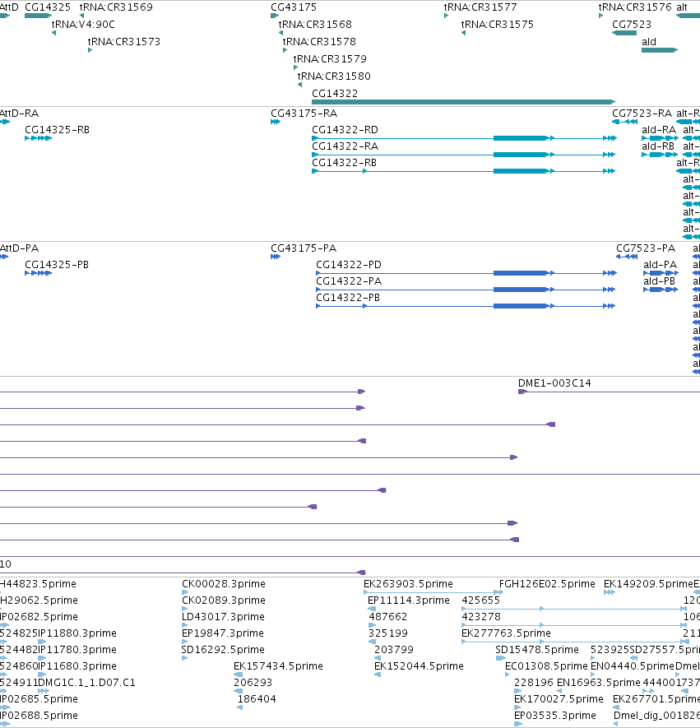Screen dimensions: 700x728
Task: Click the CG43175-RA transcript label
Action: (x=304, y=114)
